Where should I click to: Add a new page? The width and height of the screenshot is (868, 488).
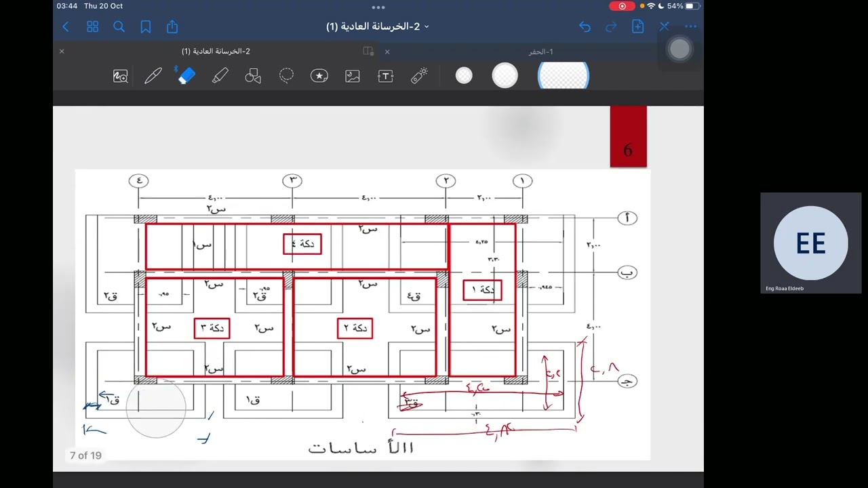[x=637, y=26]
